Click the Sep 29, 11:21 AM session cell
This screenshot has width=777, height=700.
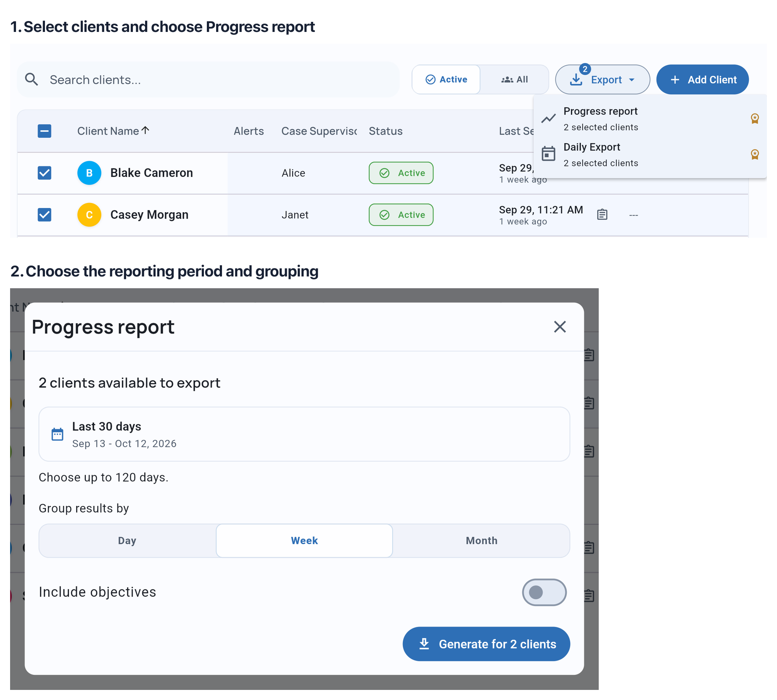coord(541,215)
